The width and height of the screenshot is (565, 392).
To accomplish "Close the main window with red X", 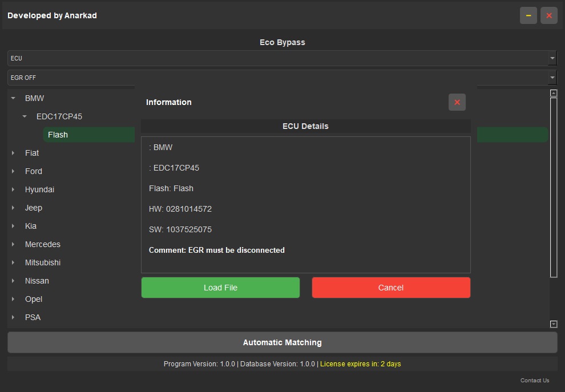I will (x=549, y=15).
